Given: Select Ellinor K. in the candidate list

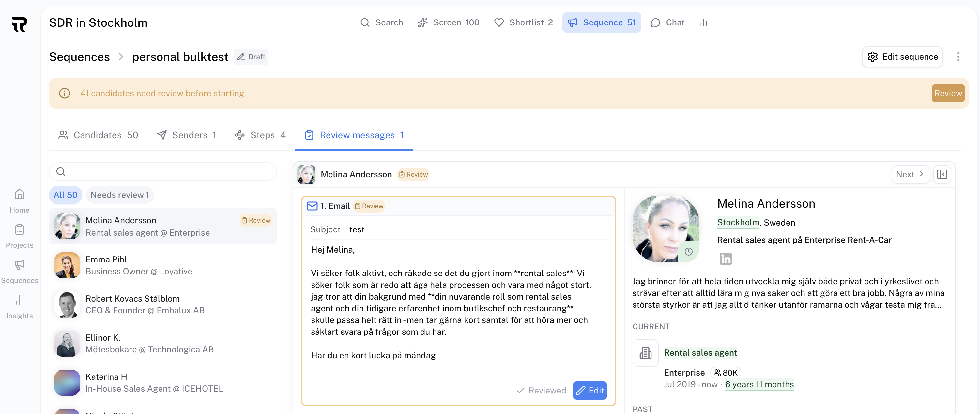Looking at the screenshot, I should coord(163,344).
